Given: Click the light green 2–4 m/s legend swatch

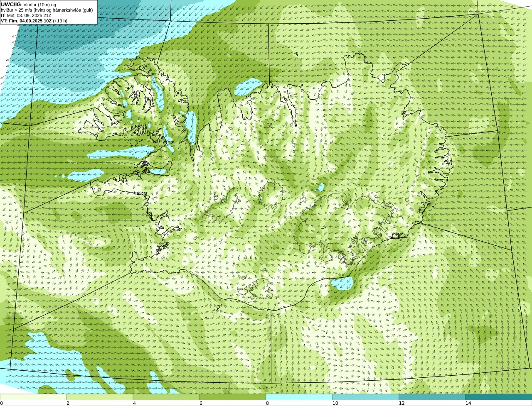Looking at the screenshot, I should click(x=100, y=397).
